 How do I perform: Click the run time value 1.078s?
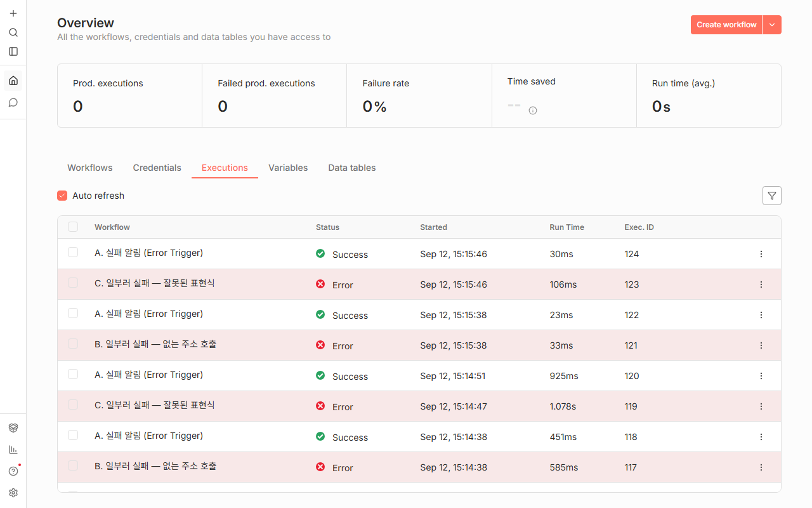[x=563, y=406]
